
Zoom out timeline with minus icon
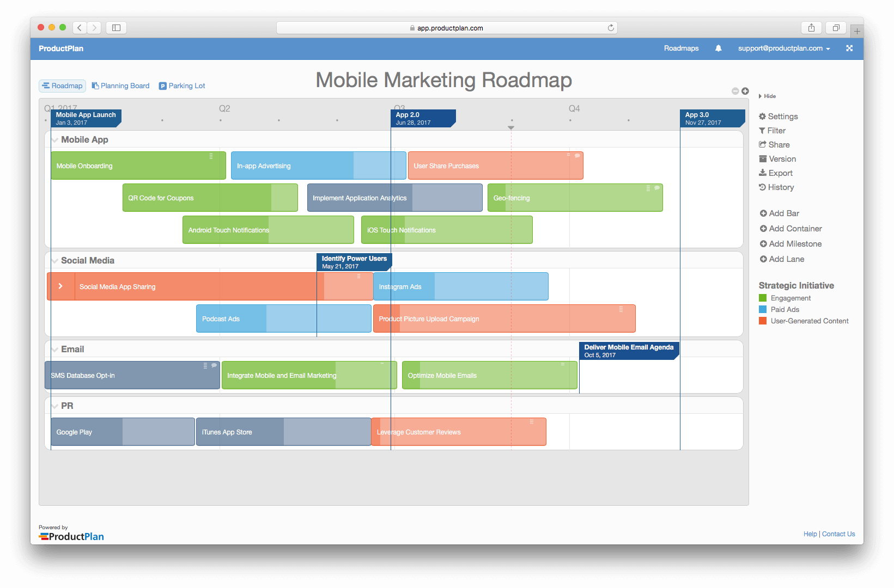pos(735,91)
